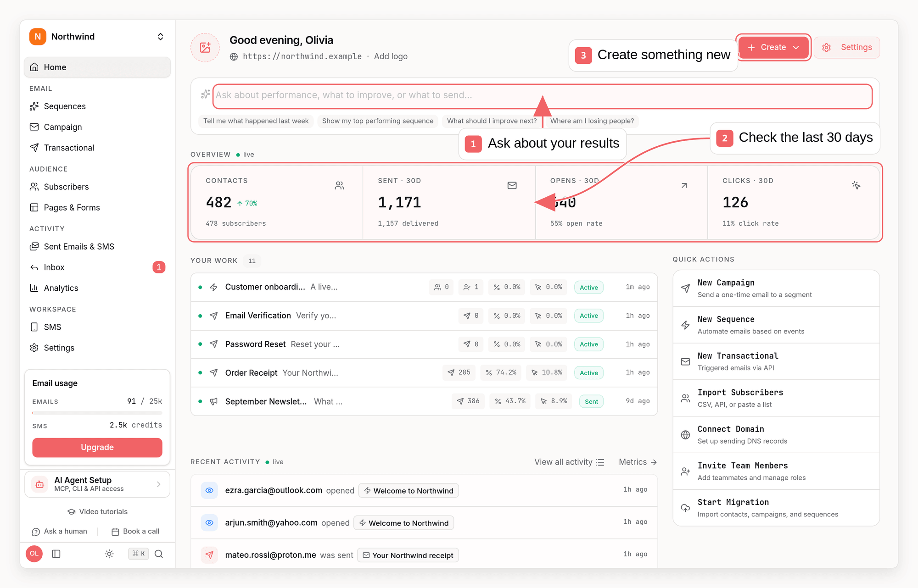This screenshot has height=588, width=918.
Task: Click the New Campaign quick action
Action: 776,288
